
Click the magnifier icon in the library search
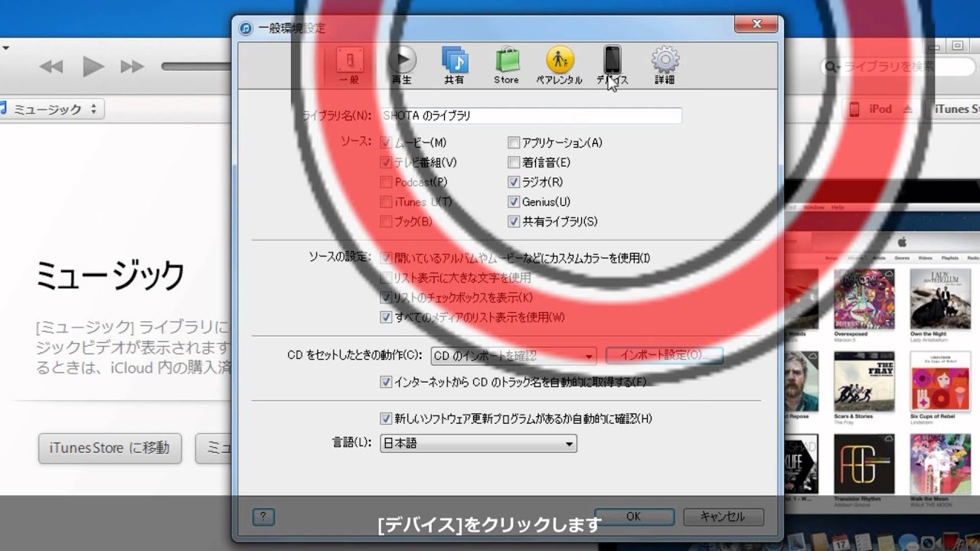831,67
